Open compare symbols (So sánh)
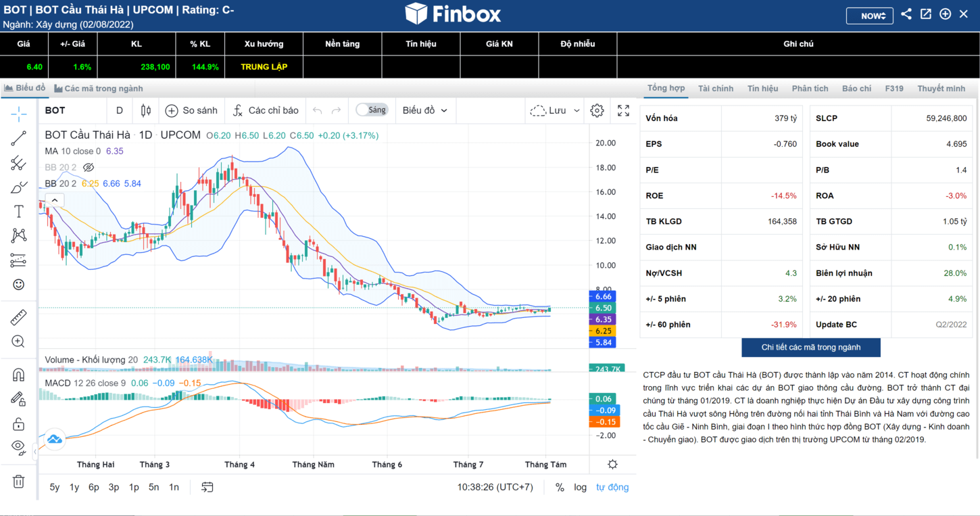Image resolution: width=980 pixels, height=516 pixels. click(x=192, y=110)
